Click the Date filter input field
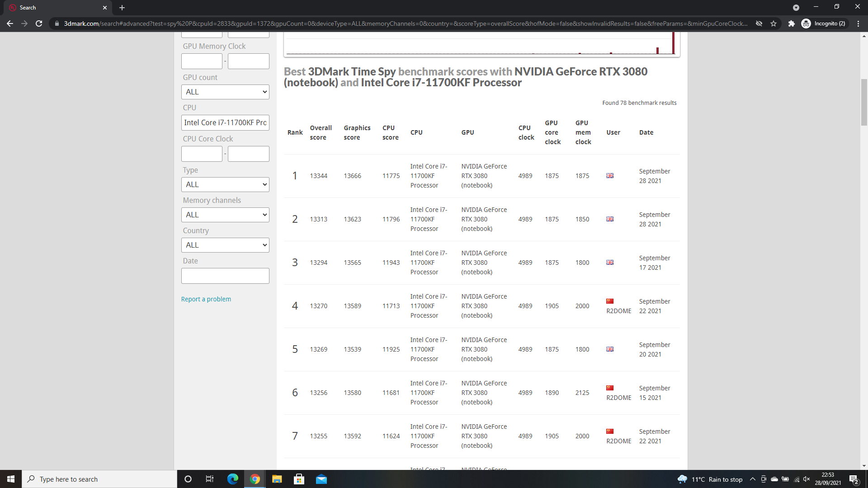The width and height of the screenshot is (868, 488). tap(225, 276)
